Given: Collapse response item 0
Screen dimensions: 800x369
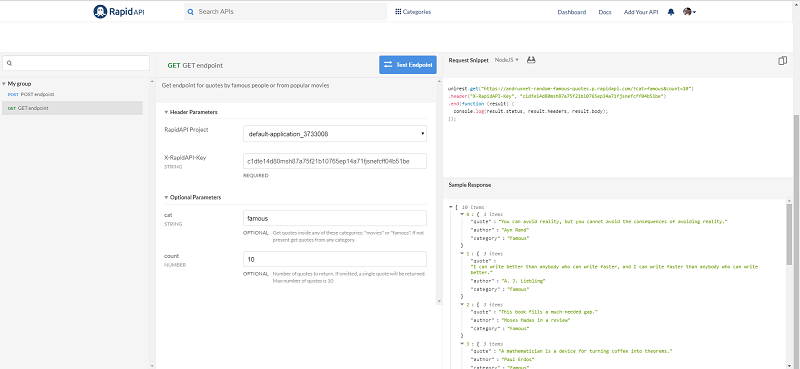Looking at the screenshot, I should coord(462,214).
